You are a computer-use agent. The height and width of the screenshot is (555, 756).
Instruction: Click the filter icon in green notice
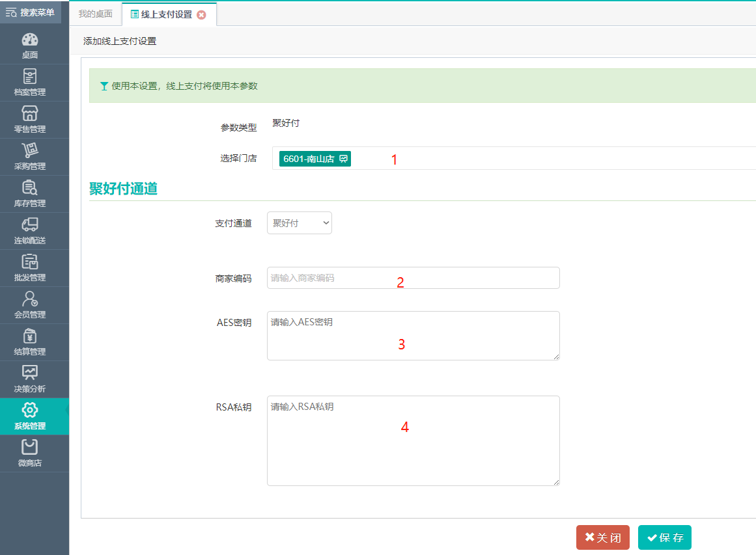point(104,87)
